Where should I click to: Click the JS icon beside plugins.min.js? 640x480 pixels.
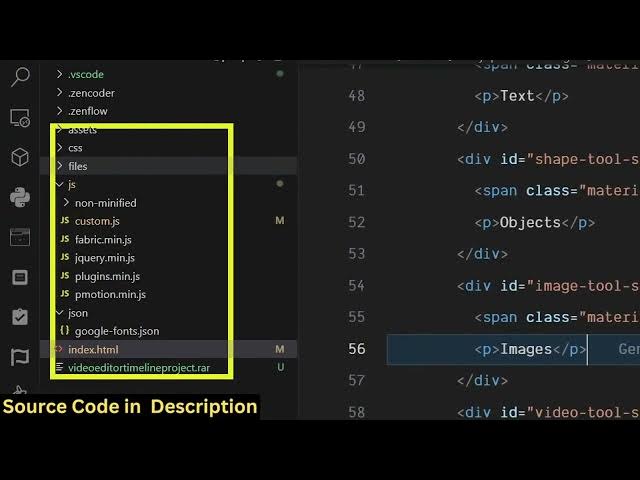point(65,276)
